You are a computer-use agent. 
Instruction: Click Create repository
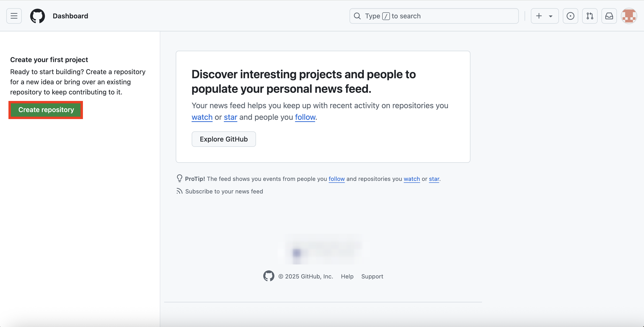click(x=45, y=110)
